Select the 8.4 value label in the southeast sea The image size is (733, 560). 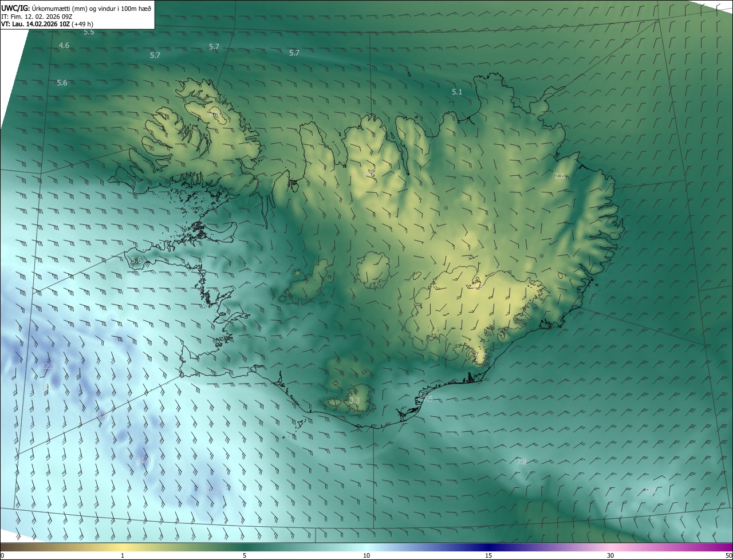click(651, 491)
